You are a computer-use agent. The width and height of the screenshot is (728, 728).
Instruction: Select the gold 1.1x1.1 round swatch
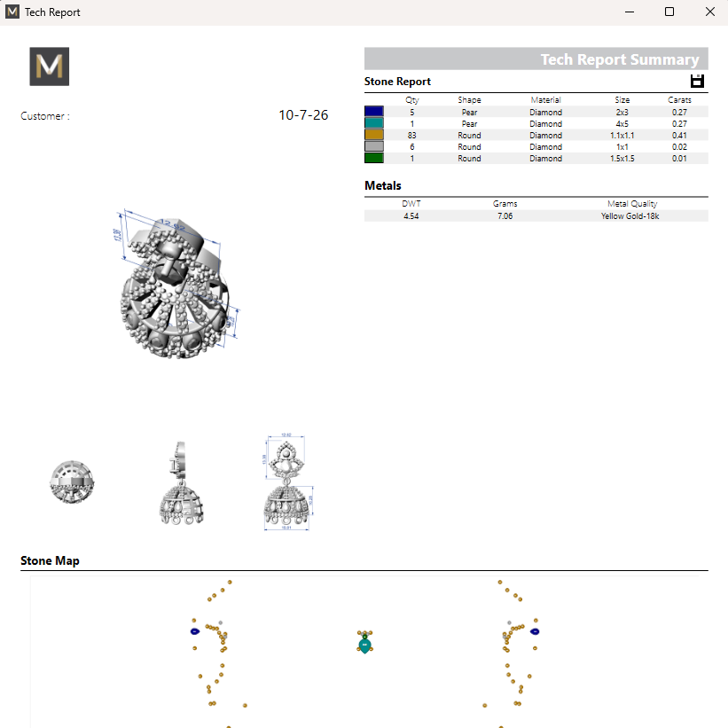[x=373, y=135]
